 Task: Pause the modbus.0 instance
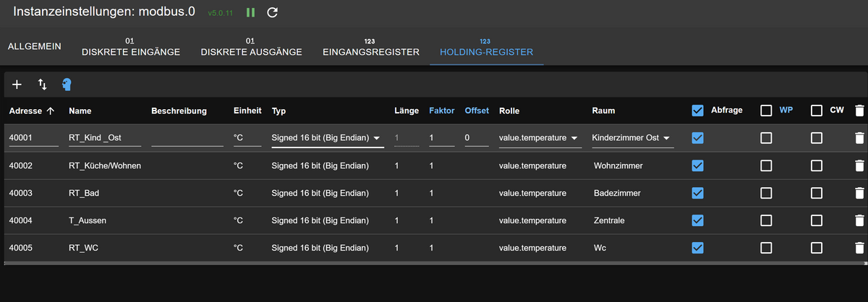(251, 12)
